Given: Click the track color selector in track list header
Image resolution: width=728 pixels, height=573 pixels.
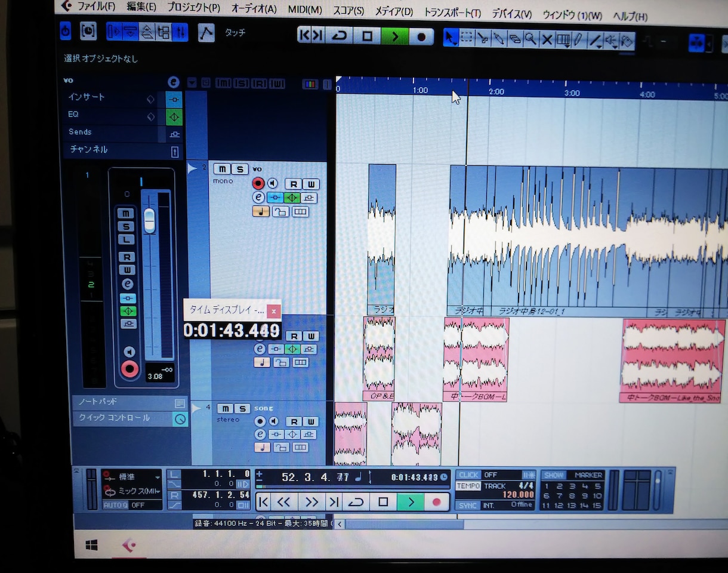Looking at the screenshot, I should [x=310, y=84].
